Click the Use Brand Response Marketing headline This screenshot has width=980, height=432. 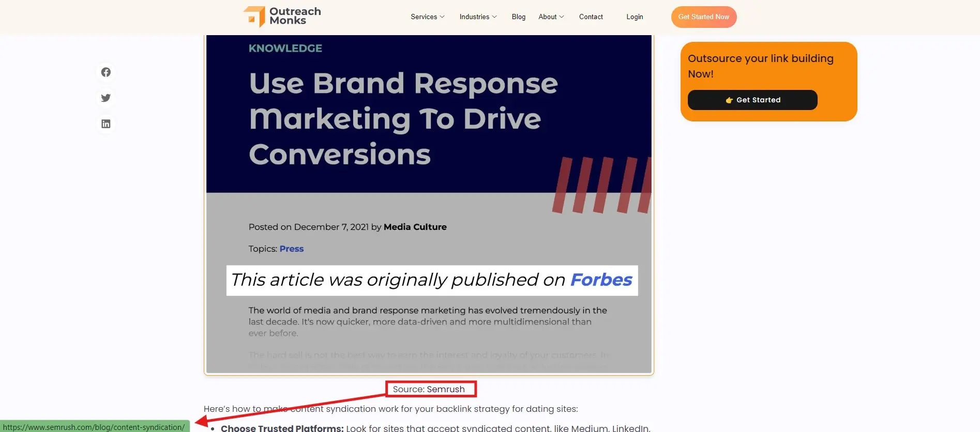pyautogui.click(x=403, y=119)
